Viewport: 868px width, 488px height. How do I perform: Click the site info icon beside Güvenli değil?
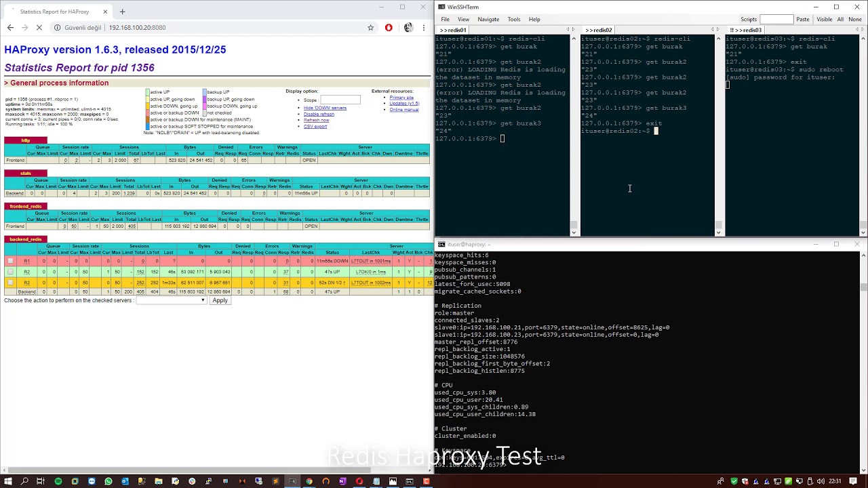point(58,28)
